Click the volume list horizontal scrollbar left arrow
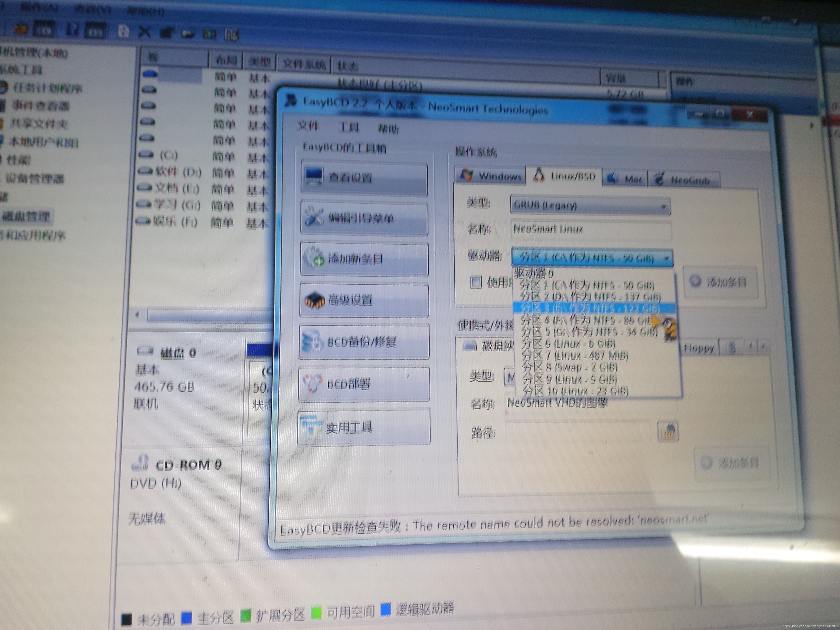Screen dimensions: 840x630 (137, 314)
